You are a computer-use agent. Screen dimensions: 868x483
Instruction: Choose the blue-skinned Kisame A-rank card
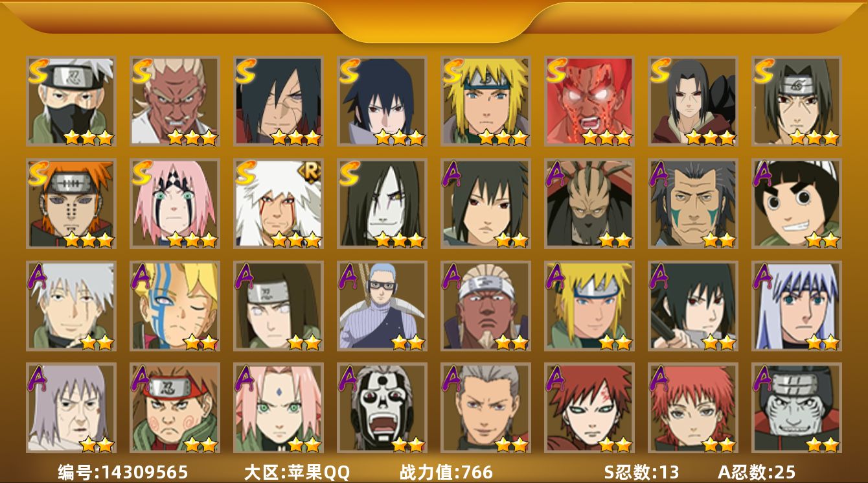[x=797, y=408]
